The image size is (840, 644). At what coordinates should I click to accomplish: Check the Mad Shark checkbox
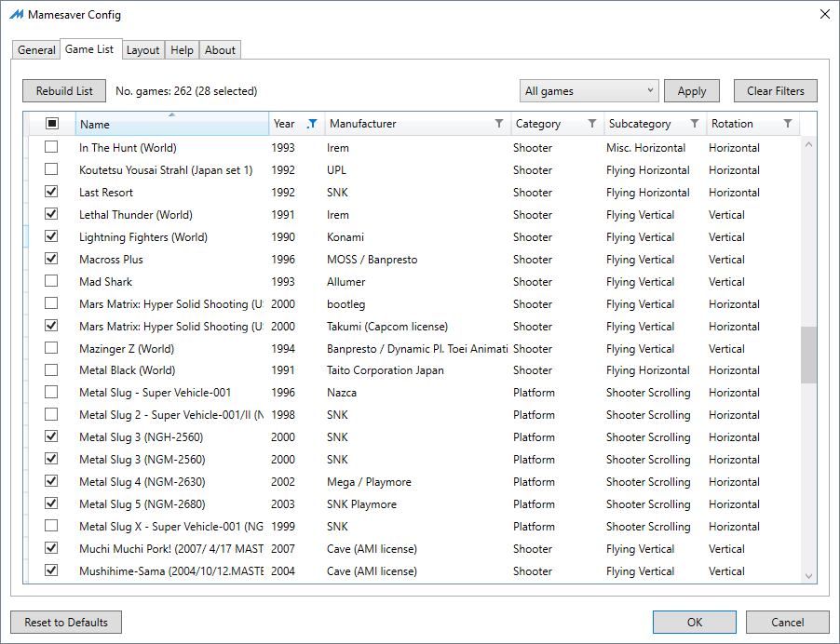51,281
